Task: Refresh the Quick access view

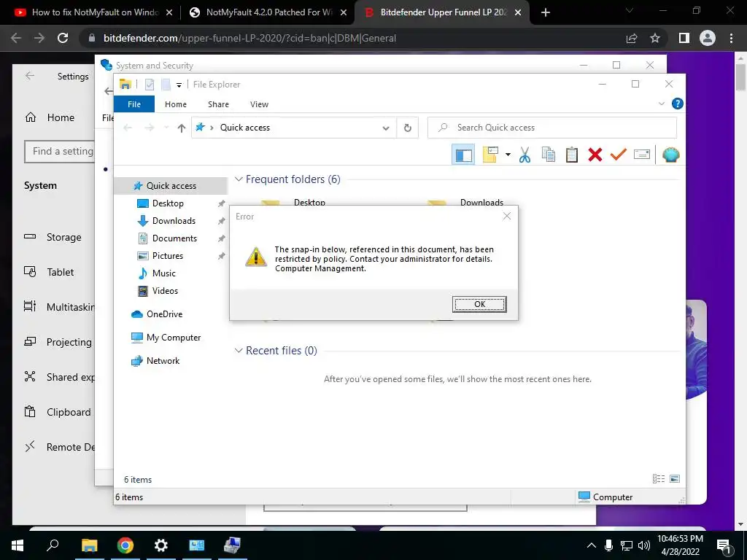Action: 407,128
